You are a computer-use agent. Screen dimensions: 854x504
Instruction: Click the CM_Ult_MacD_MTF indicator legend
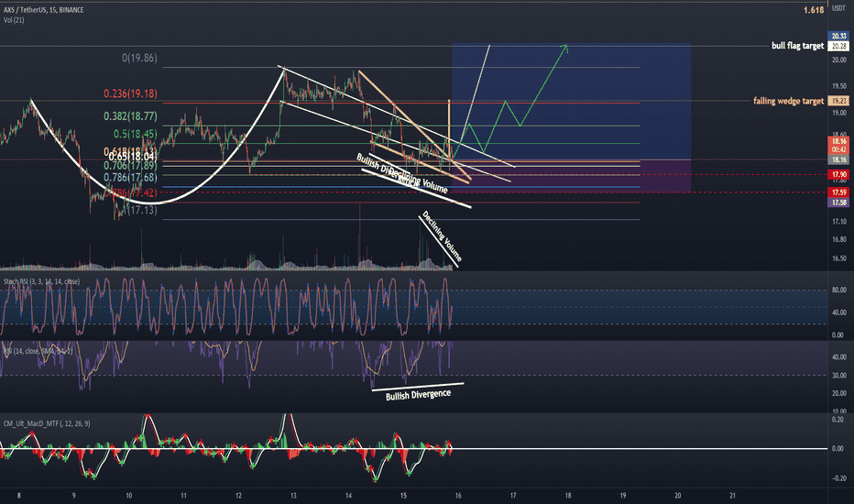tap(47, 423)
